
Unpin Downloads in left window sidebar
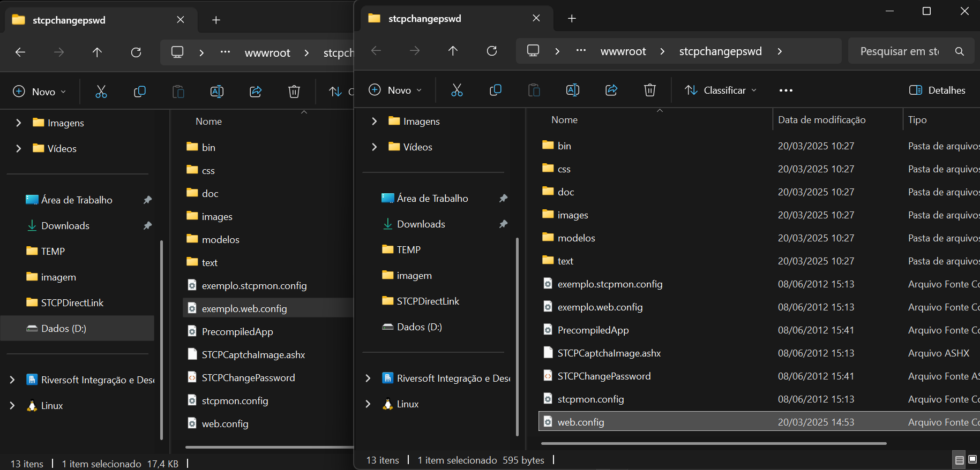pos(147,226)
